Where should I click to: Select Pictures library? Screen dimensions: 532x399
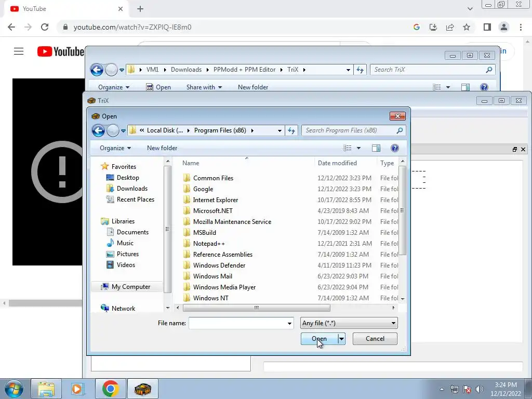pos(128,254)
